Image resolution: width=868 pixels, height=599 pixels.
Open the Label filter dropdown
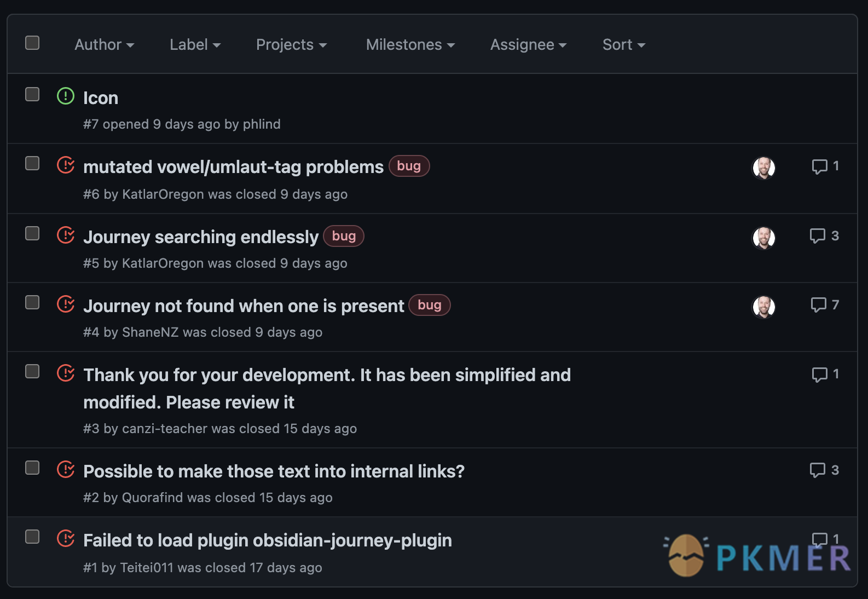195,45
